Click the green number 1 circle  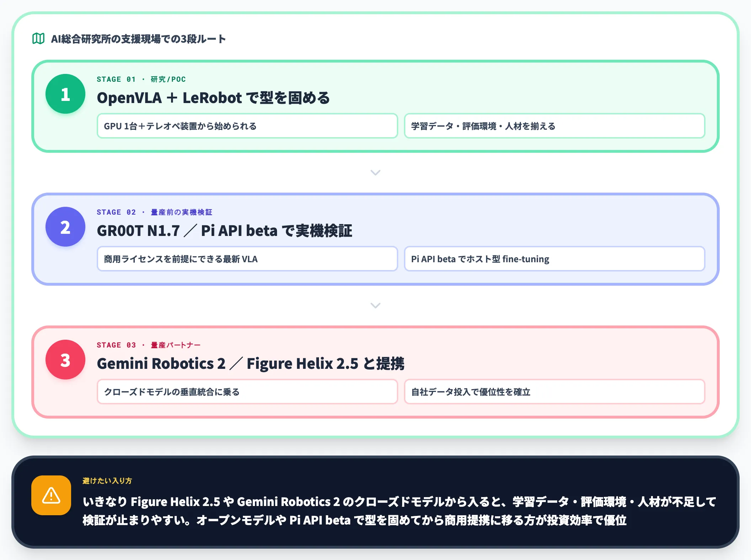pos(65,94)
